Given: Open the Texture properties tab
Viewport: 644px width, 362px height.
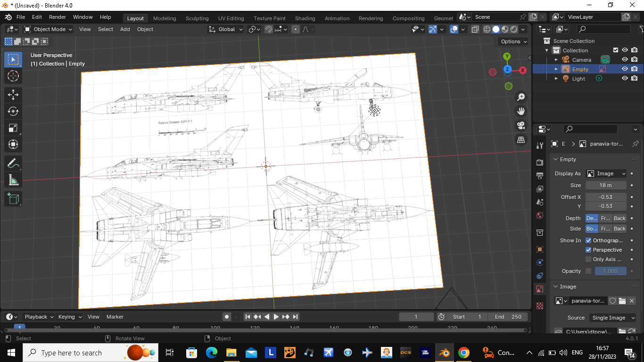Looking at the screenshot, I should pyautogui.click(x=540, y=306).
